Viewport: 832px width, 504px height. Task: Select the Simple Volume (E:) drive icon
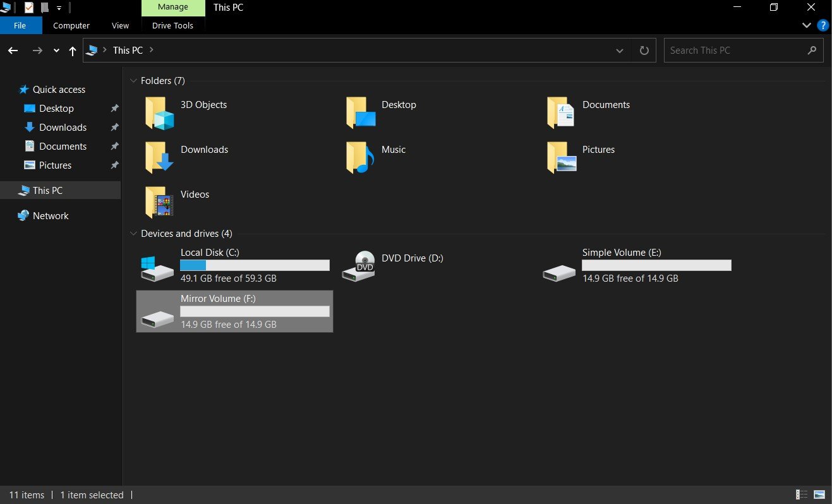pos(560,273)
